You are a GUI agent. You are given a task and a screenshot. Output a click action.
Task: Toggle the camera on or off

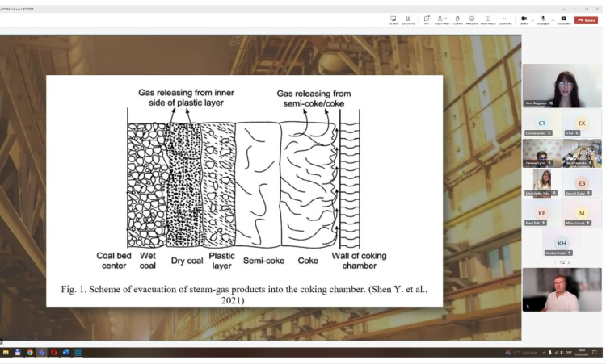(524, 19)
